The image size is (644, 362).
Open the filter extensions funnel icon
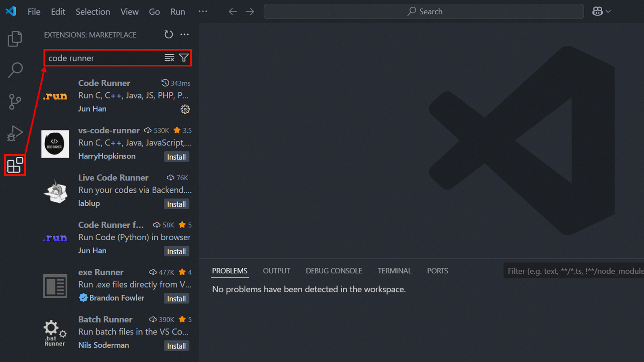point(184,58)
